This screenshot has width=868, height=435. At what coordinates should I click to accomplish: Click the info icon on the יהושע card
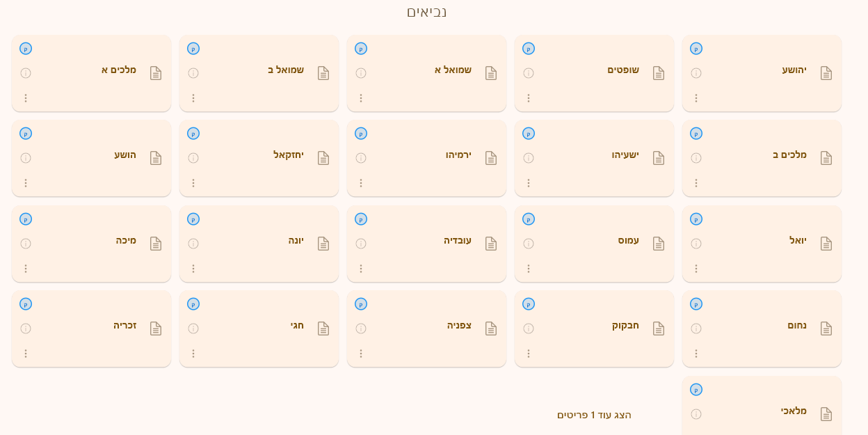click(696, 73)
